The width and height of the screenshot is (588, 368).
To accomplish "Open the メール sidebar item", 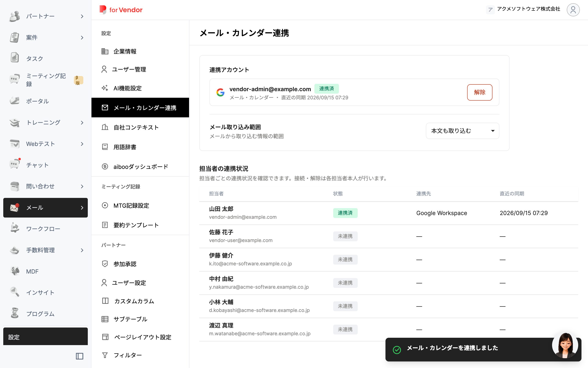I will click(46, 207).
